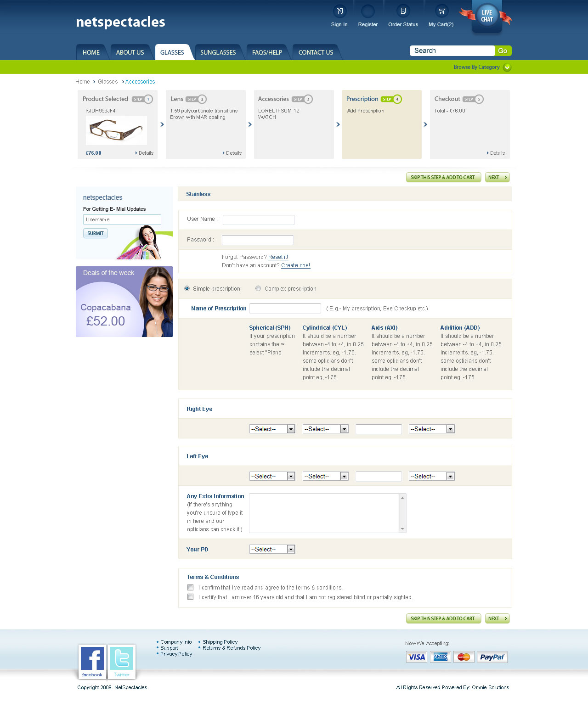
Task: Click the Register icon
Action: coord(368,11)
